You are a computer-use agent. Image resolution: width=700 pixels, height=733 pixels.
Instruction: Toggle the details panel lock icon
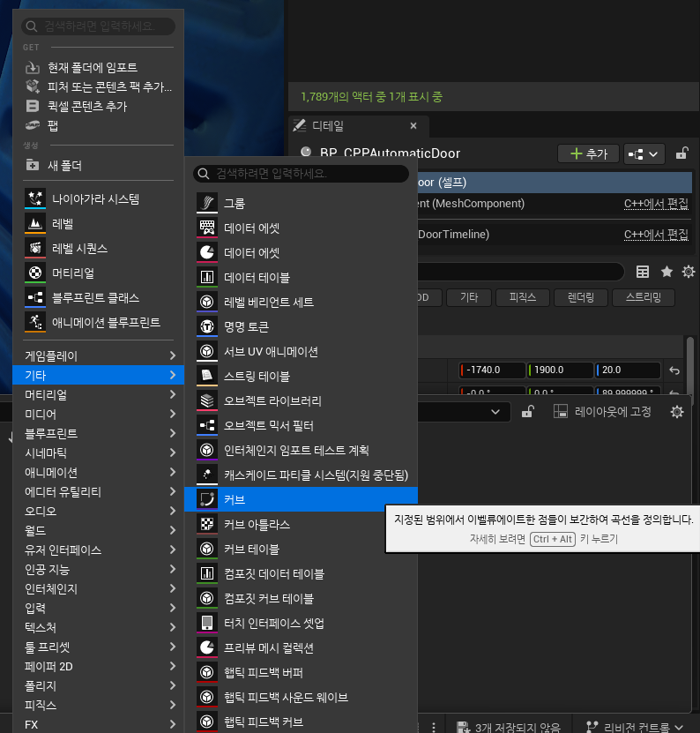click(681, 153)
